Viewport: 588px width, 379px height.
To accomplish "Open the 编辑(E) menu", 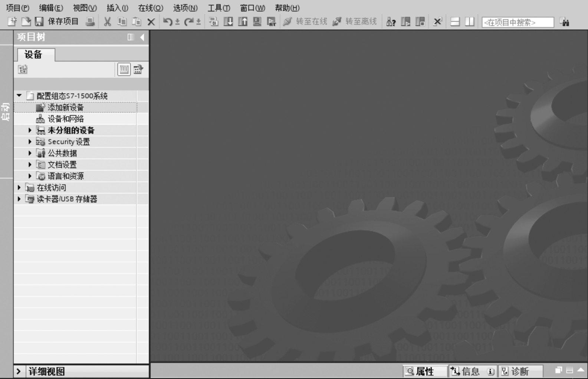I will pyautogui.click(x=51, y=8).
